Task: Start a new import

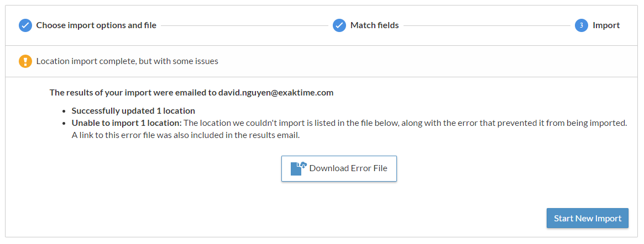Action: pos(588,218)
